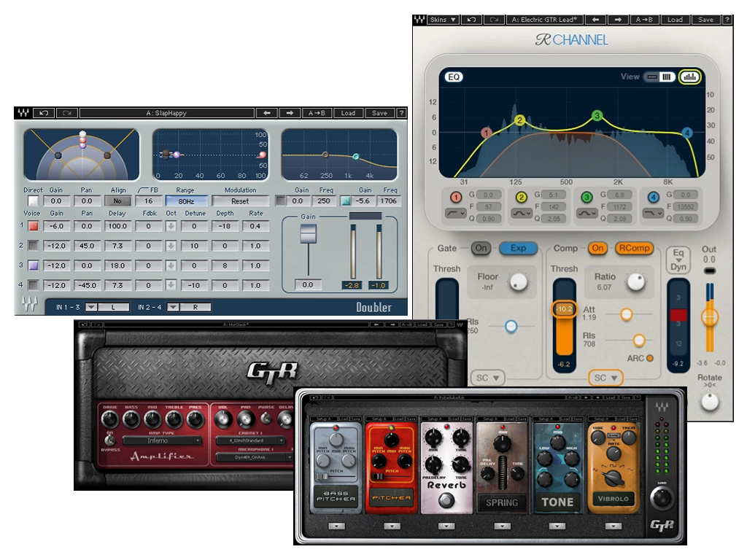Toggle the Direct checkbox in Doubler
The width and height of the screenshot is (747, 560).
pos(33,201)
